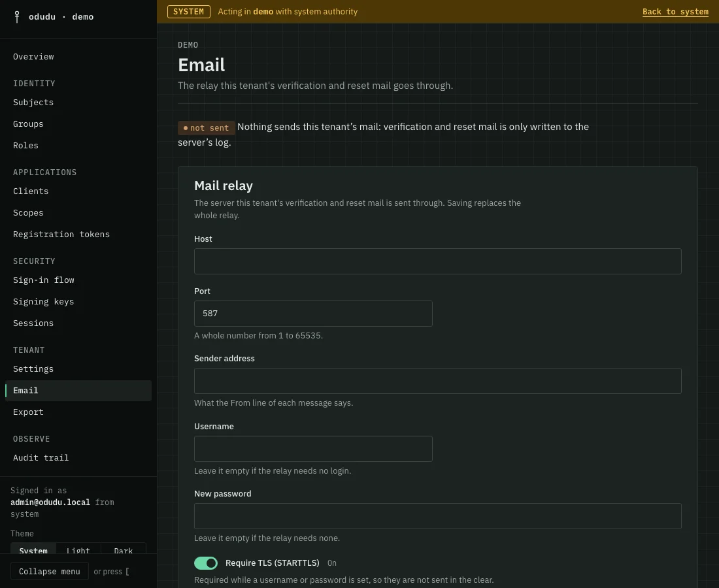Click the Require TLS (STARTTLS) label
The height and width of the screenshot is (588, 719).
[x=273, y=563]
